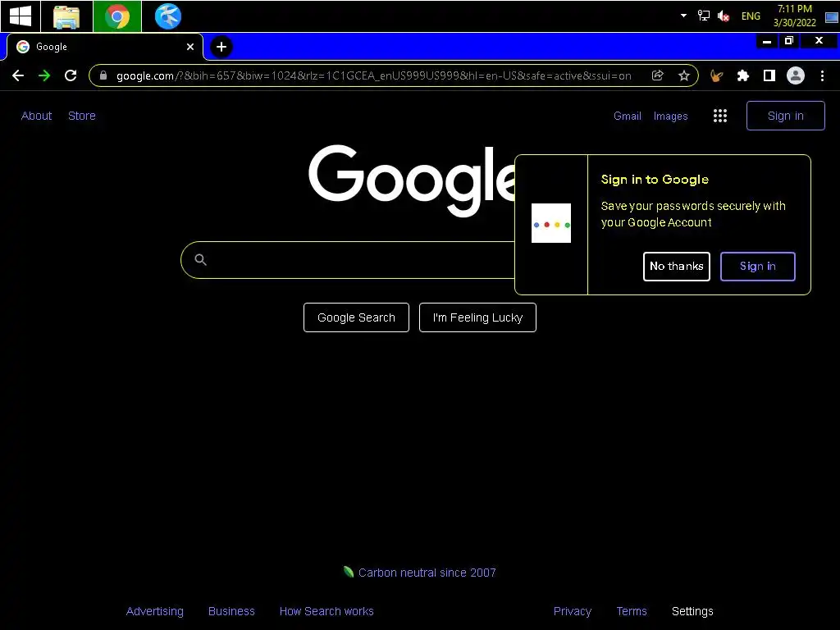The width and height of the screenshot is (840, 630).
Task: Open the Chrome profile avatar
Action: 796,75
